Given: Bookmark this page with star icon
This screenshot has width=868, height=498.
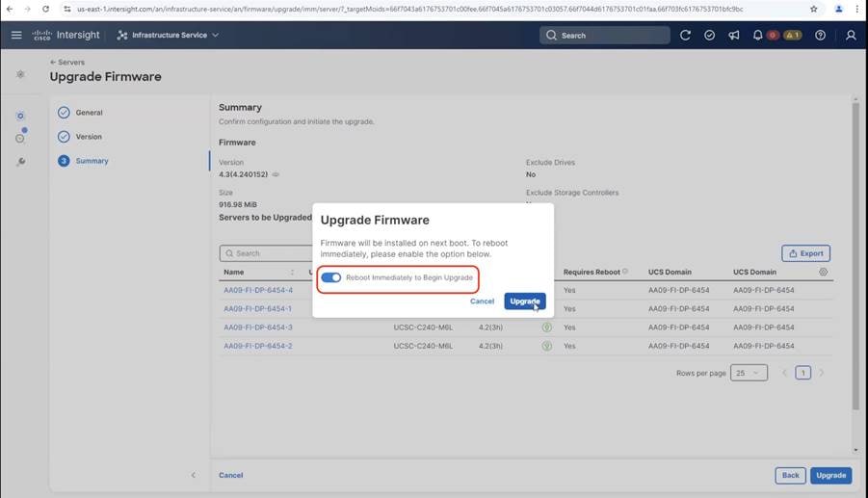Looking at the screenshot, I should pos(814,9).
